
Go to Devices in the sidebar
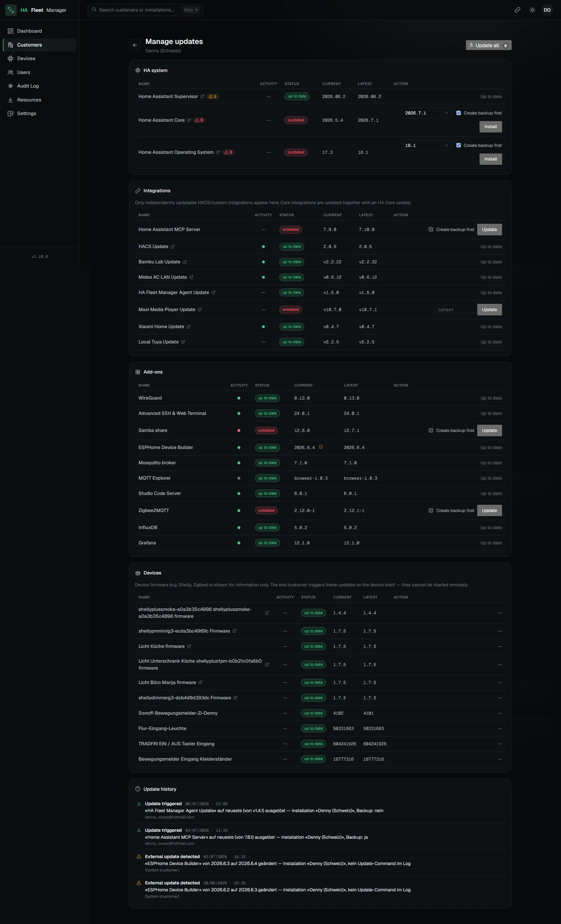(x=39, y=58)
